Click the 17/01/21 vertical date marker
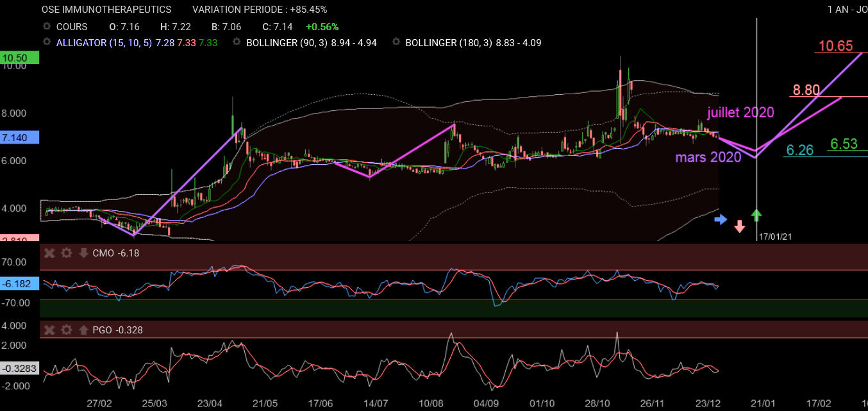 pyautogui.click(x=776, y=237)
